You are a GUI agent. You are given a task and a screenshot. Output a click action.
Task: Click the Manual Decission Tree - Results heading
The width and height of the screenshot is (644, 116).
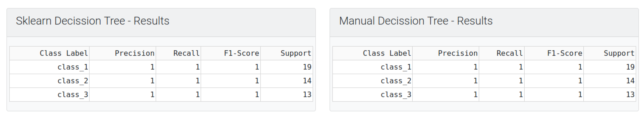pos(416,21)
